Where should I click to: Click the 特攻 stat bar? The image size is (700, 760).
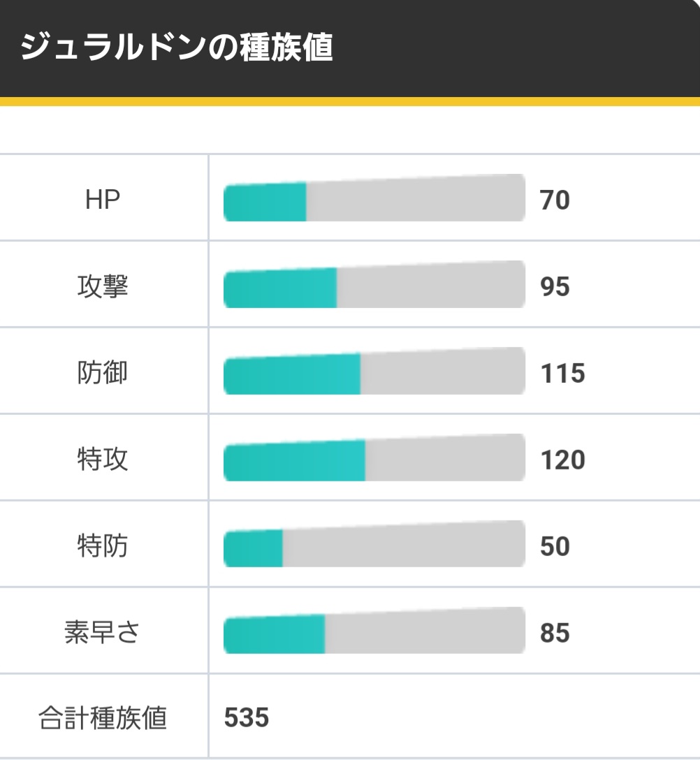[374, 458]
